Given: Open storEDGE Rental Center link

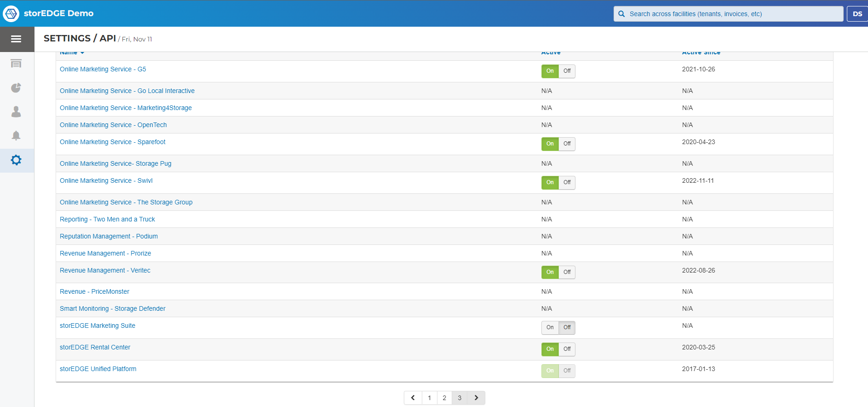Looking at the screenshot, I should tap(95, 347).
